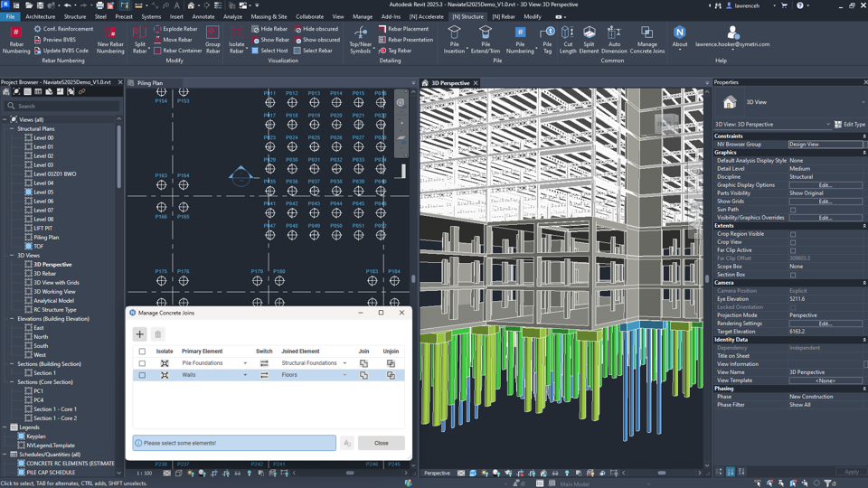
Task: Toggle the Sun Path checkbox
Action: tap(793, 210)
